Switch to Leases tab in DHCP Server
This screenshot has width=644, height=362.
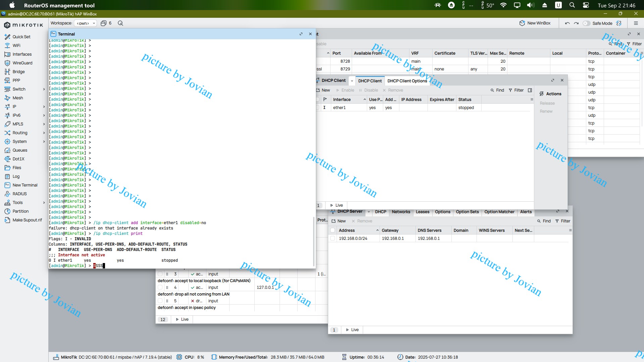tap(423, 212)
